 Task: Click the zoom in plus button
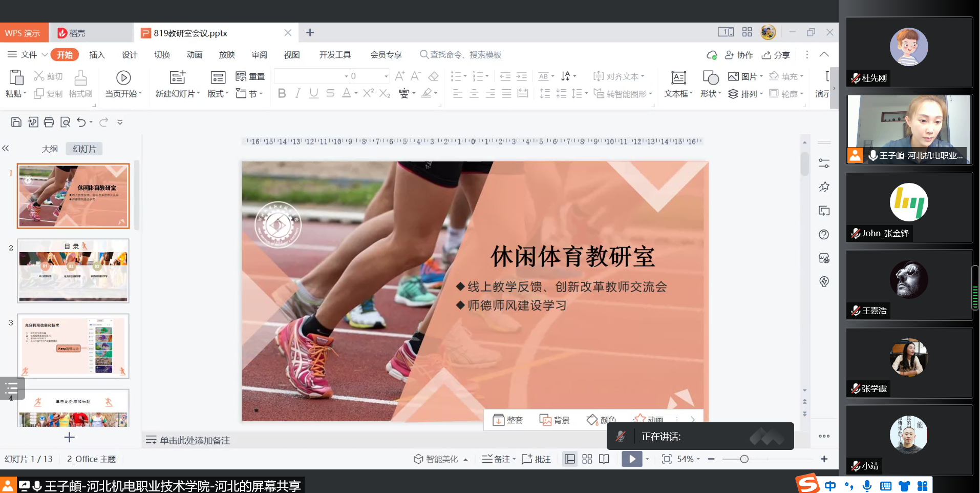[x=824, y=459]
